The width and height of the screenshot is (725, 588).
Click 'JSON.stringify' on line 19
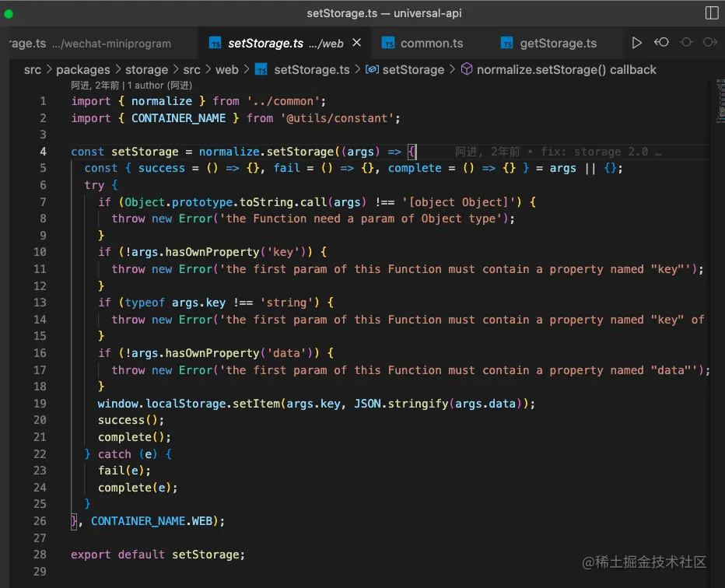coord(401,404)
